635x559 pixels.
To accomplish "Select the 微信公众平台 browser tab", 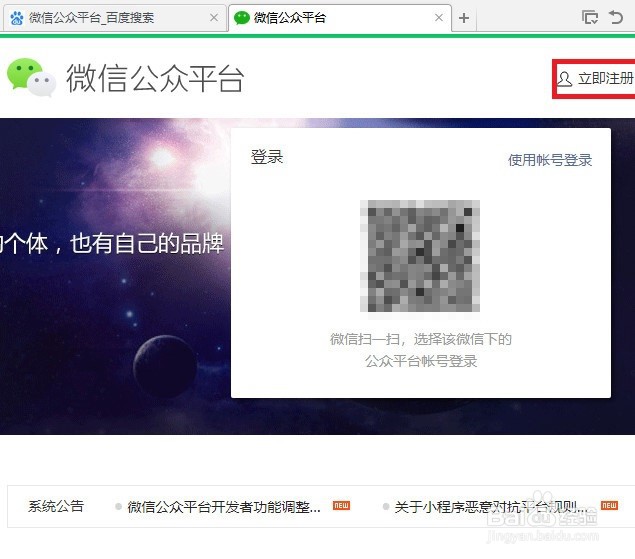I will pyautogui.click(x=340, y=18).
